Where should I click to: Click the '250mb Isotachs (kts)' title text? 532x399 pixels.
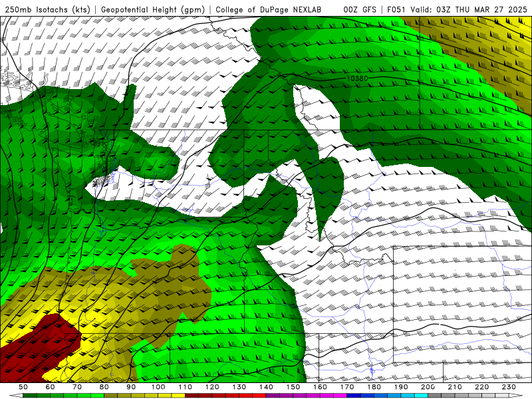pyautogui.click(x=48, y=10)
